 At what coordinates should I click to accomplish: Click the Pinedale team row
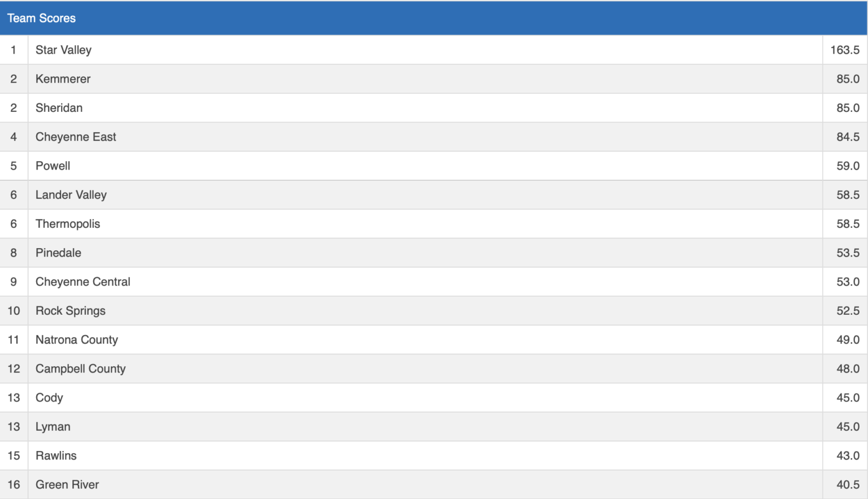[58, 253]
